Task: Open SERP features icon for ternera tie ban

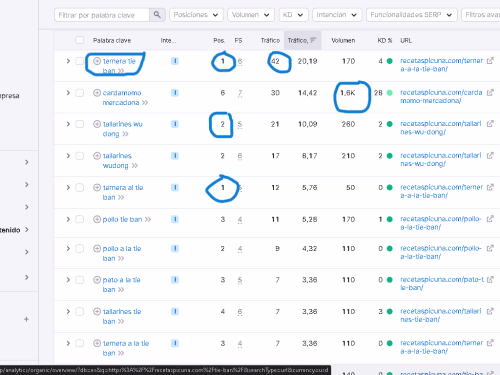Action: 240,61
